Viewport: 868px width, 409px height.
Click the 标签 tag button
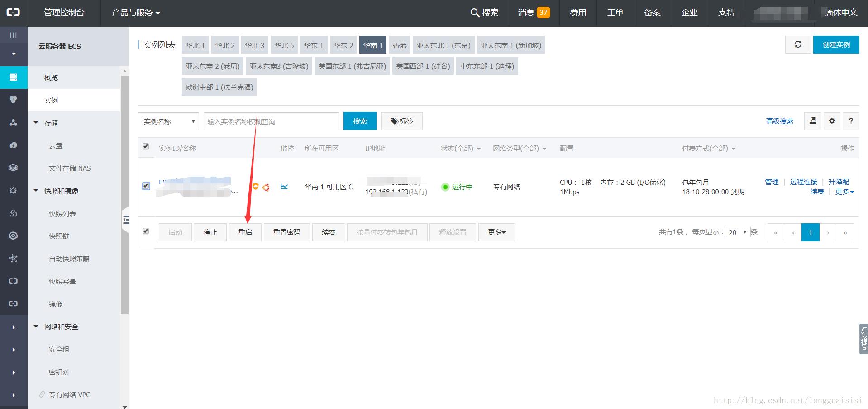coord(402,121)
